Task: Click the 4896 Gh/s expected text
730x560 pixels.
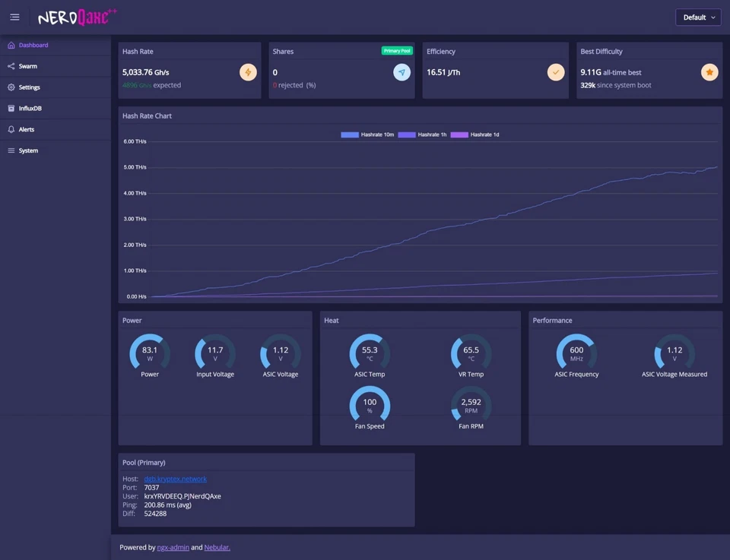Action: click(x=152, y=85)
